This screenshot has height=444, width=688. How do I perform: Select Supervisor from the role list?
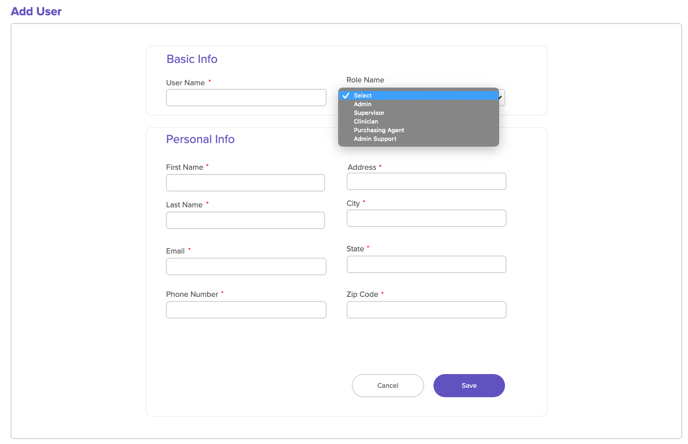369,113
